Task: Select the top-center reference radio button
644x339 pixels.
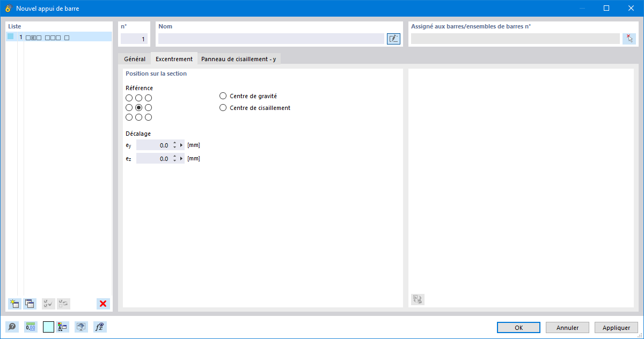Action: click(138, 98)
